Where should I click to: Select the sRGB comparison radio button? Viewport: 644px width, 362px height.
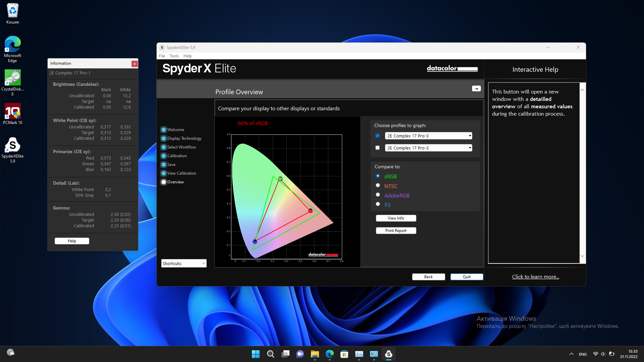tap(378, 176)
